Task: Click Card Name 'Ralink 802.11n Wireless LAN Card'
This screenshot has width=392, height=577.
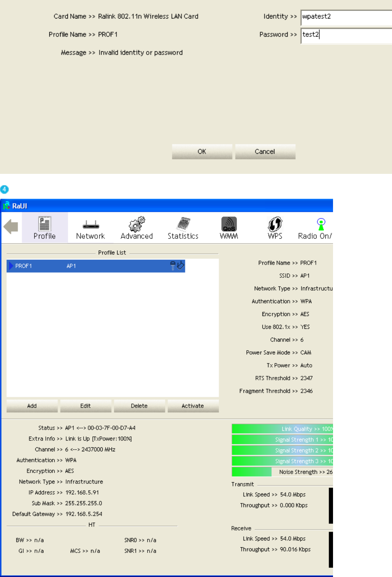Action: [148, 16]
